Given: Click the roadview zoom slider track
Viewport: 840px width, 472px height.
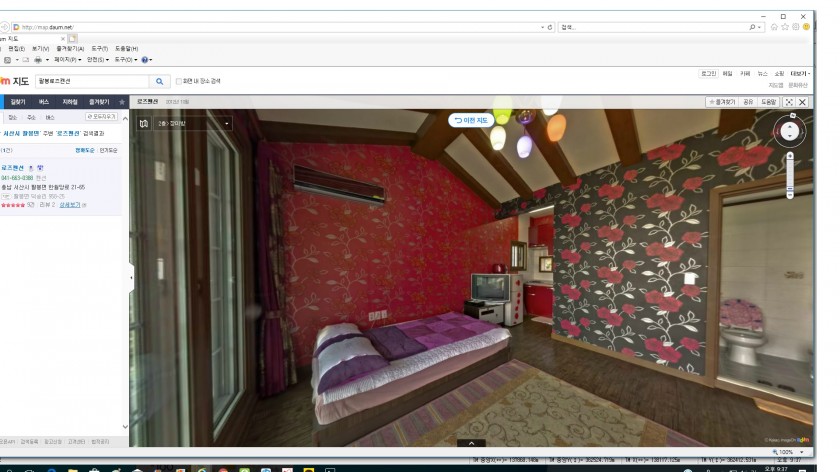Looking at the screenshot, I should point(790,174).
